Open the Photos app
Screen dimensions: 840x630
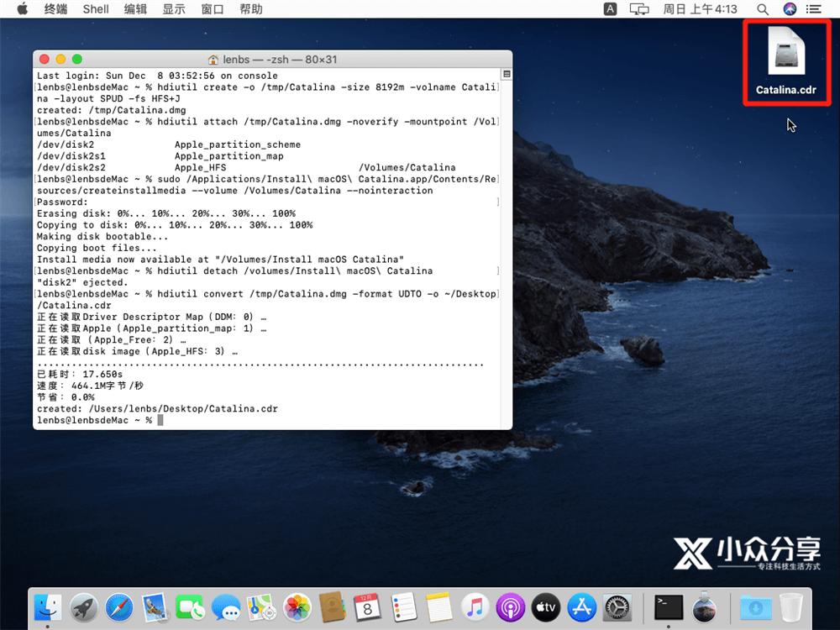click(x=296, y=607)
